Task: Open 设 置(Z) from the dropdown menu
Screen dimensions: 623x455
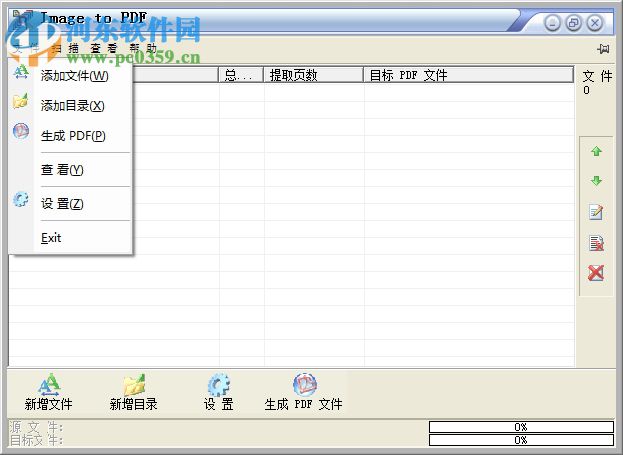Action: point(62,204)
